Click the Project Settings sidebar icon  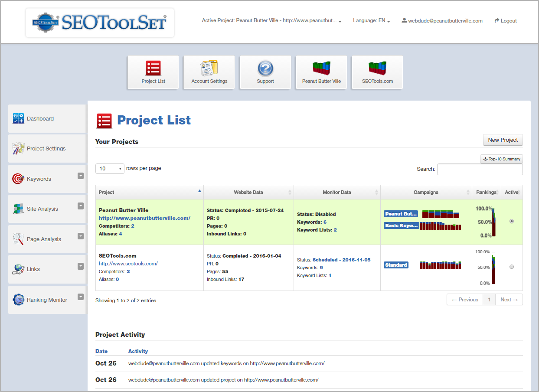(x=18, y=148)
